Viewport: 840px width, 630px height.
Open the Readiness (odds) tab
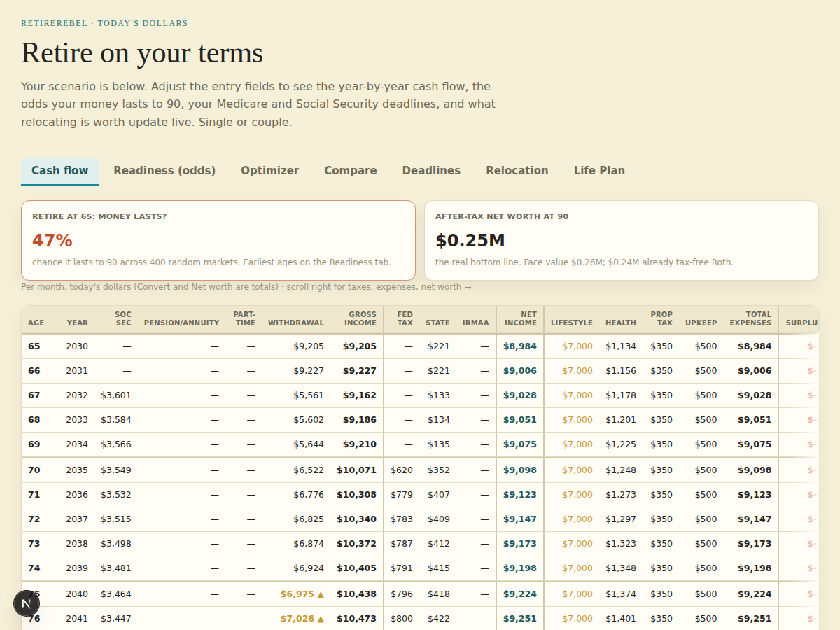click(x=164, y=171)
